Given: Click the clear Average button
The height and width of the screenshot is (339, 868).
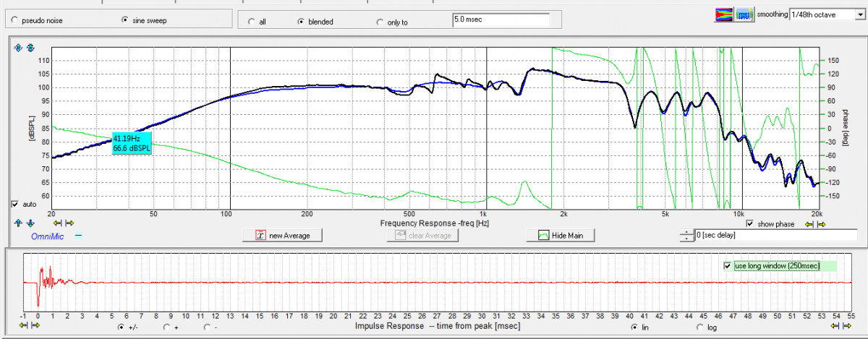Looking at the screenshot, I should [x=423, y=236].
